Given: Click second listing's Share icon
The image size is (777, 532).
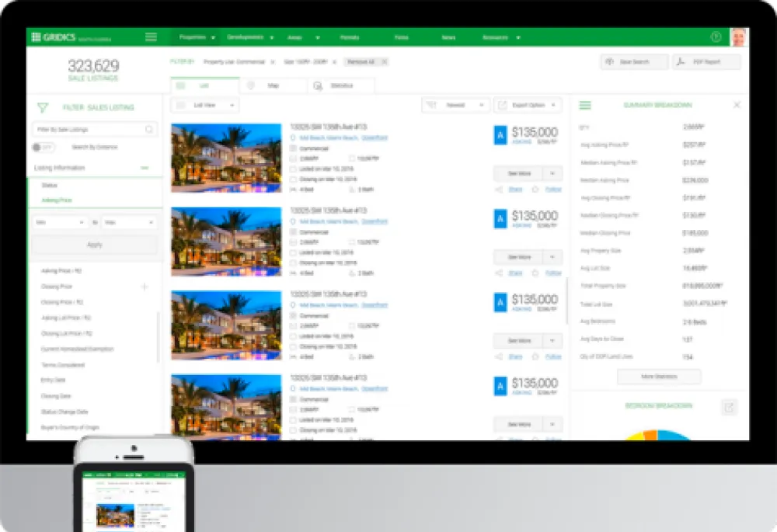Looking at the screenshot, I should pos(500,273).
